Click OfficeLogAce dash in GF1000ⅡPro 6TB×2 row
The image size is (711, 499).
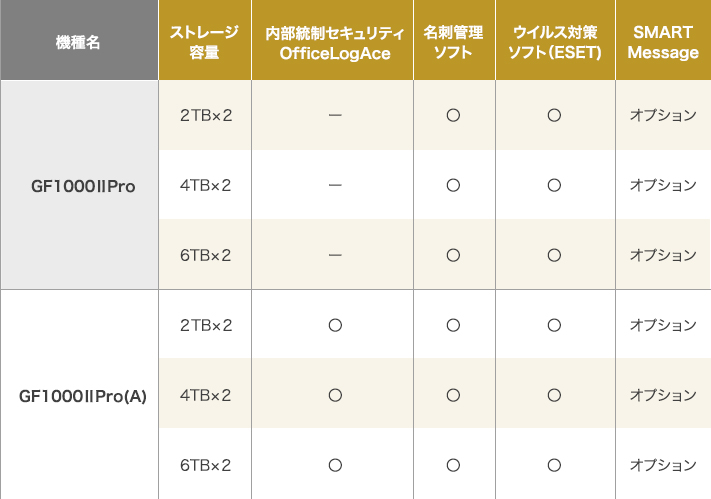[x=335, y=255]
